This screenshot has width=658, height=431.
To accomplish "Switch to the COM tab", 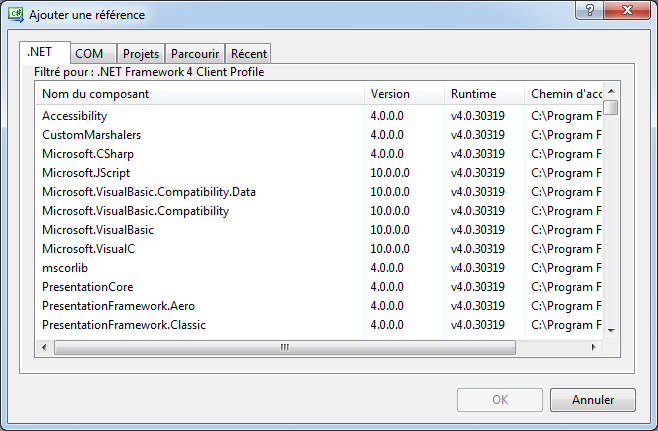I will click(89, 54).
